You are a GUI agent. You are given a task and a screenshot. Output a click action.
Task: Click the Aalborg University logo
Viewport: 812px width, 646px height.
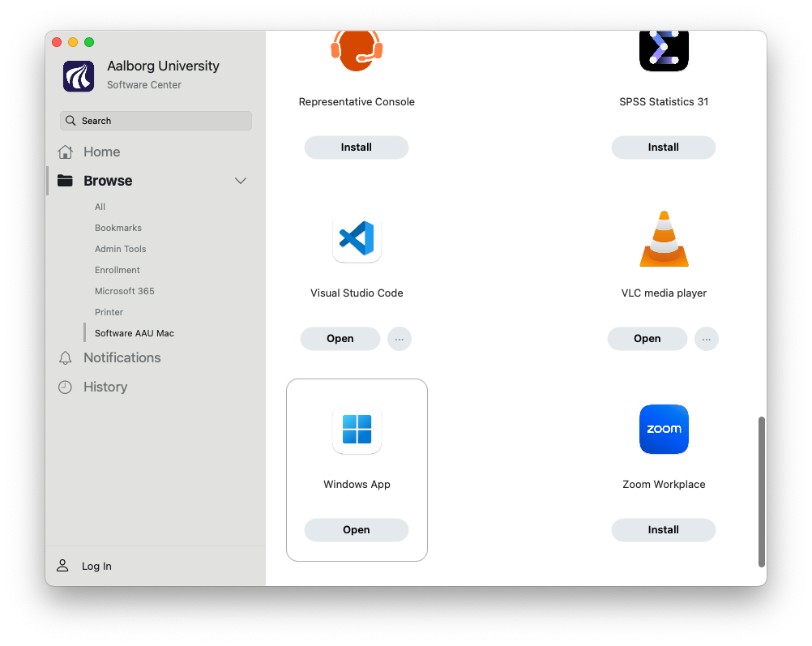(x=79, y=75)
